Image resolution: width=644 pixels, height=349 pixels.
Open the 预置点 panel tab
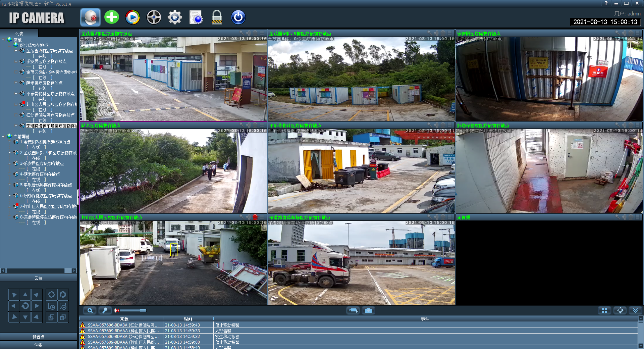39,337
